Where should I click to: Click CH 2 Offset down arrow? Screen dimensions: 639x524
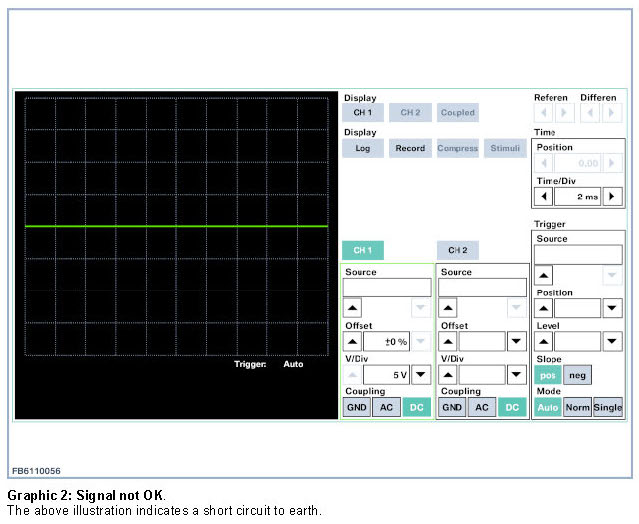516,341
